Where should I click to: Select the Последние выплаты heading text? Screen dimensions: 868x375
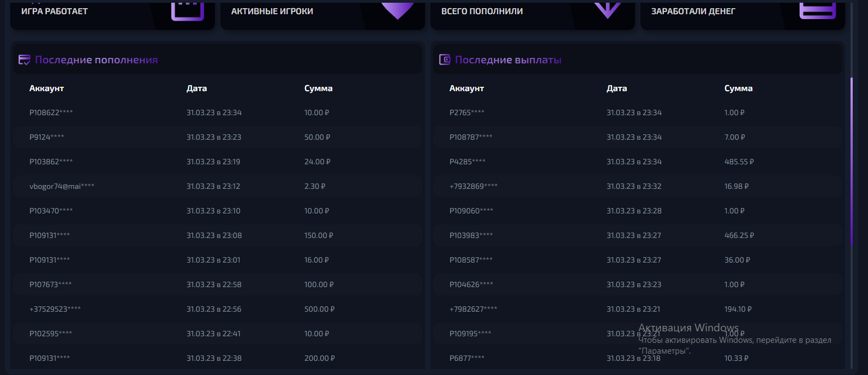point(508,60)
